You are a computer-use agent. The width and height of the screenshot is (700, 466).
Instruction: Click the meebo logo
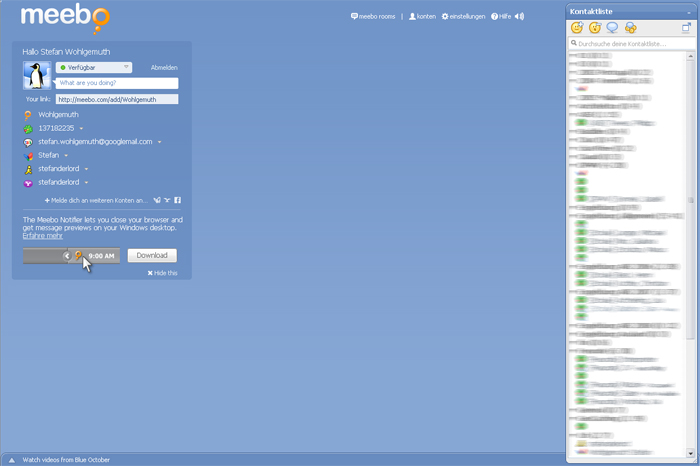pos(65,18)
